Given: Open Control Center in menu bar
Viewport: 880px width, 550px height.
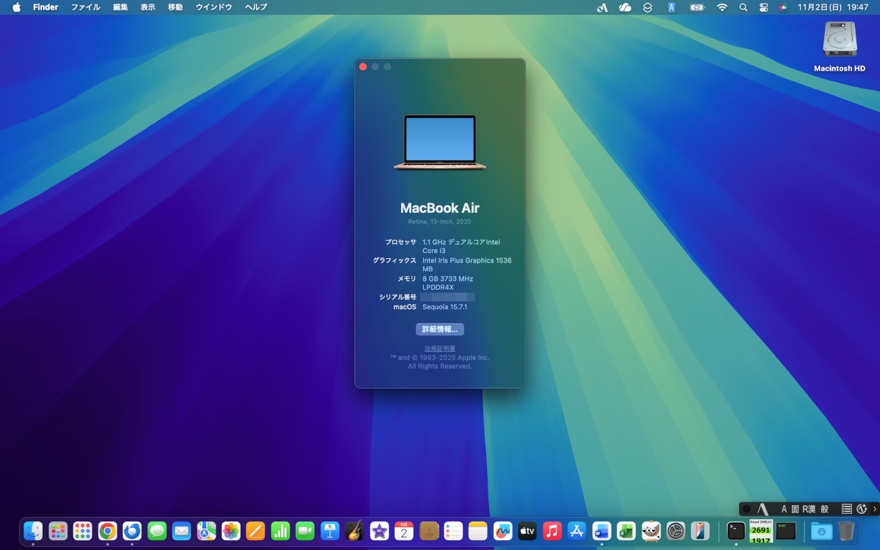Looking at the screenshot, I should click(x=764, y=7).
